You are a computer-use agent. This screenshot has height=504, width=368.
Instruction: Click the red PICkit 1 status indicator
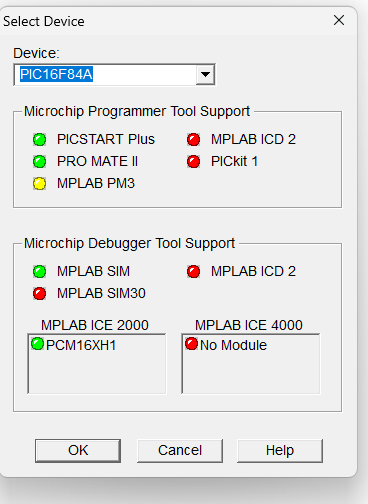click(193, 161)
